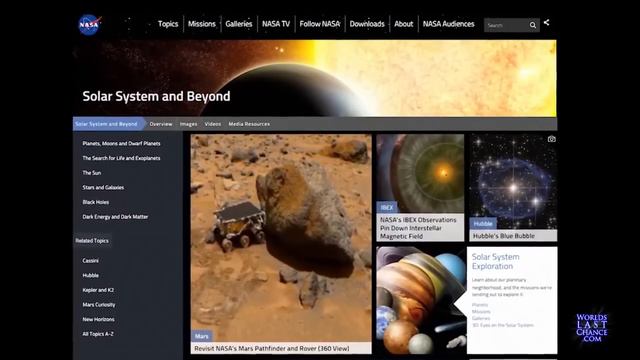The width and height of the screenshot is (640, 360).
Task: Open the Hubble related topic in sidebar
Action: (x=90, y=276)
